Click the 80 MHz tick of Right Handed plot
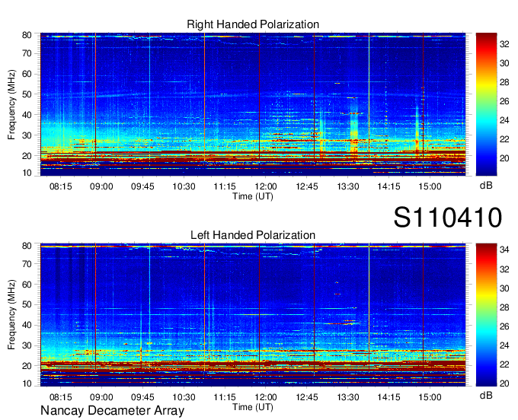 click(27, 35)
